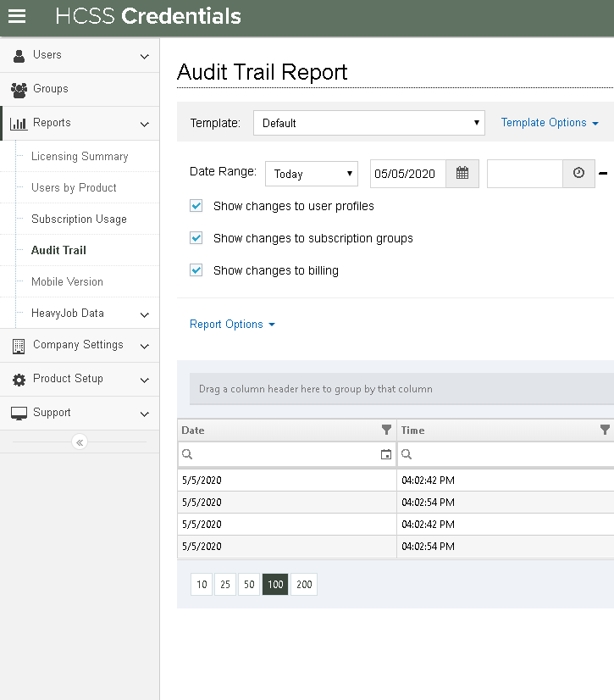The height and width of the screenshot is (700, 614).
Task: Open the Date Range Today dropdown
Action: tap(312, 174)
